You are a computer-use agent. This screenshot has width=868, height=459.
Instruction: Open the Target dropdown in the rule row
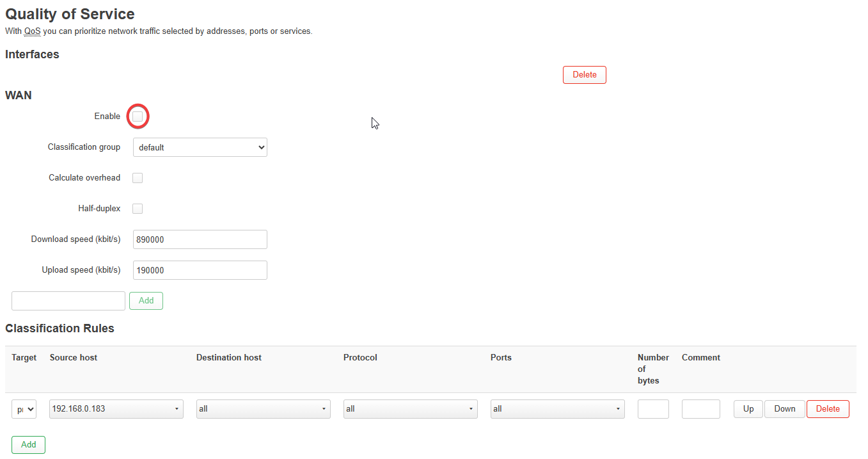coord(24,409)
